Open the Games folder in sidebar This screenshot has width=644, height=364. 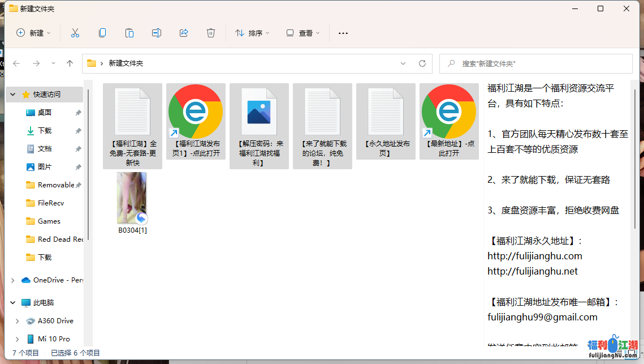click(x=49, y=221)
